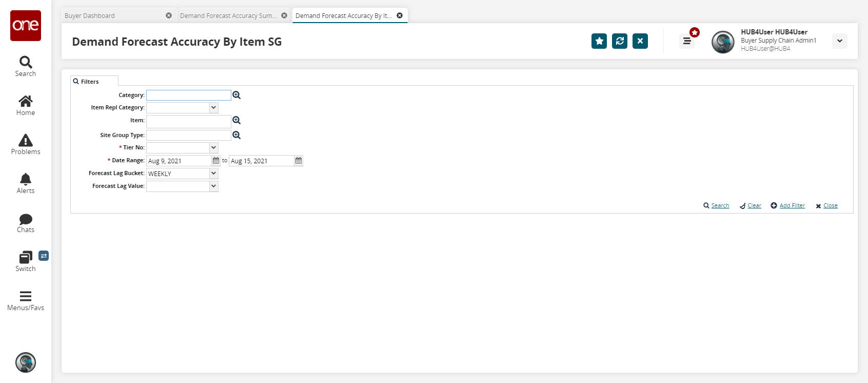Expand the Forecast Lag Value dropdown
This screenshot has width=868, height=383.
pyautogui.click(x=213, y=186)
